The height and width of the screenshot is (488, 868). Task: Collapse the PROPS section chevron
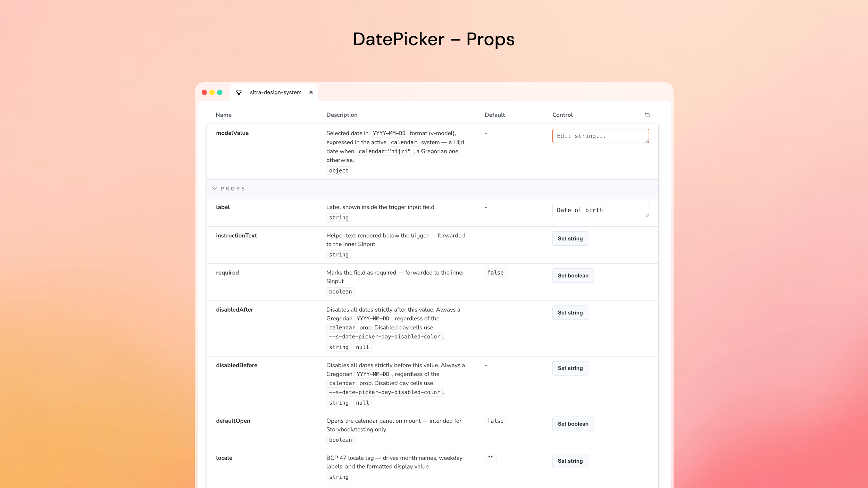[214, 188]
